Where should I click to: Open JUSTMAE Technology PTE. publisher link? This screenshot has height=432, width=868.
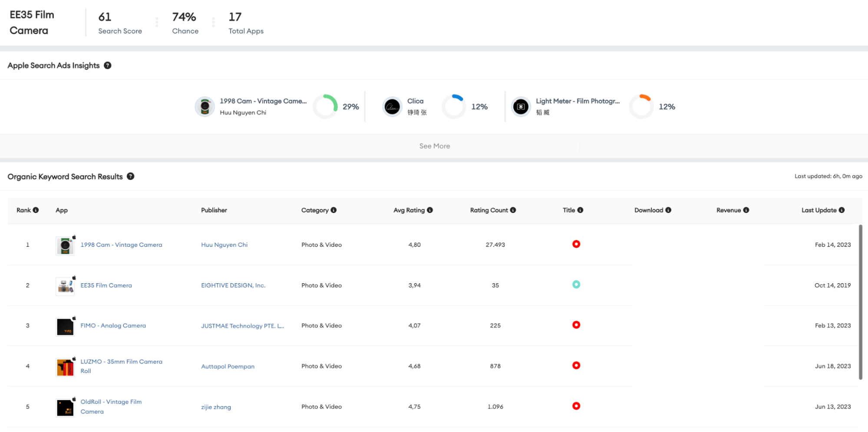point(242,326)
